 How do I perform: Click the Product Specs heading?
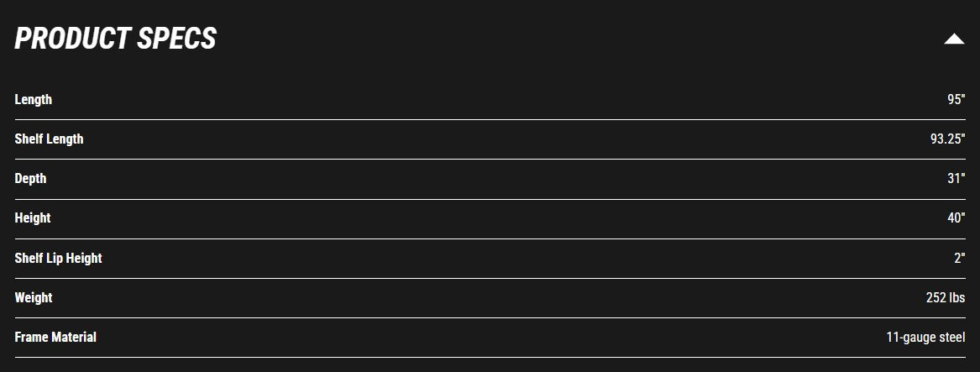(x=115, y=39)
